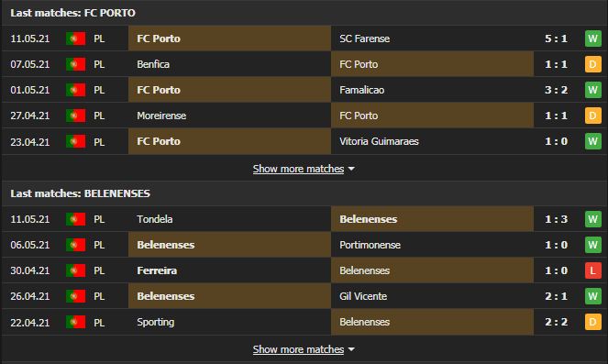Open the Portimonense team name

tap(370, 245)
